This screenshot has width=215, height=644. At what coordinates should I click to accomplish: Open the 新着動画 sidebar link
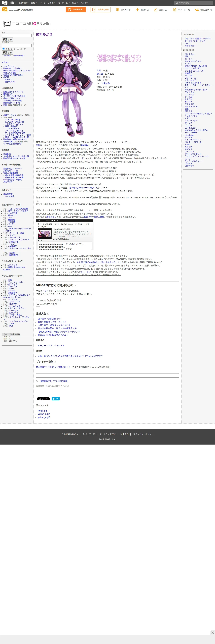7,154
